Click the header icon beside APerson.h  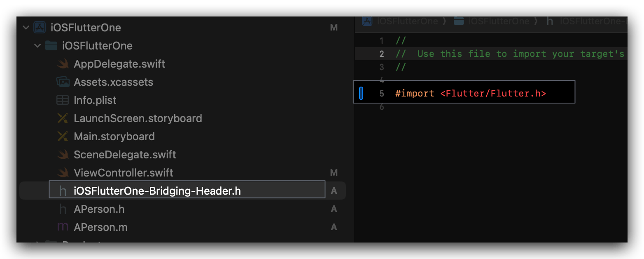(x=63, y=209)
